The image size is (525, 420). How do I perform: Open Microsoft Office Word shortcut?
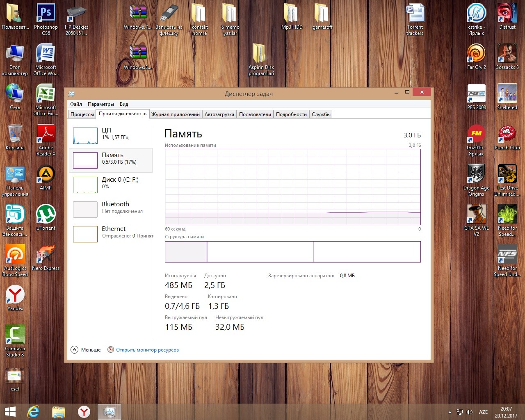46,60
